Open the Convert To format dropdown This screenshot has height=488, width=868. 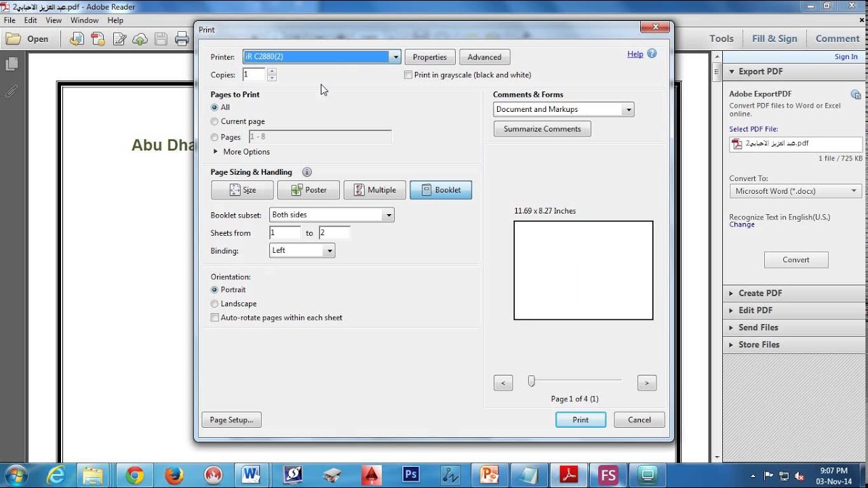click(x=795, y=191)
